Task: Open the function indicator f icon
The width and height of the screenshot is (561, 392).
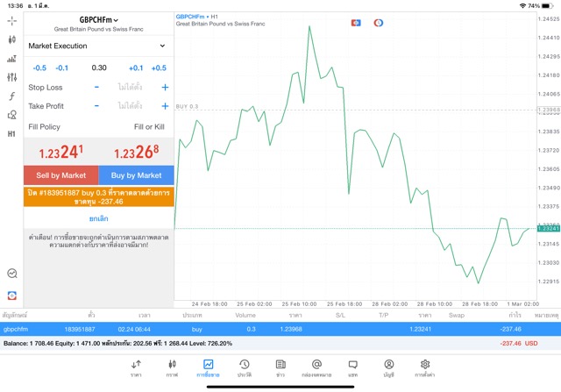Action: pos(11,96)
